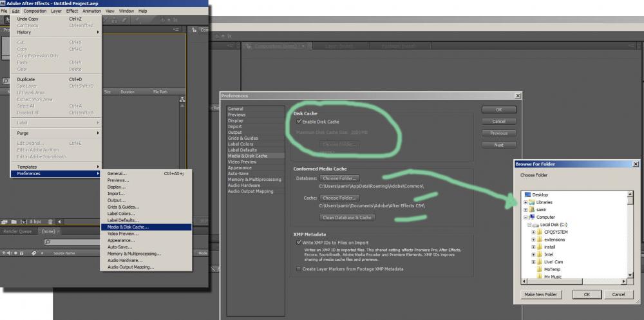644x320 pixels.
Task: Click the 8 bpc color depth indicator
Action: [35, 222]
